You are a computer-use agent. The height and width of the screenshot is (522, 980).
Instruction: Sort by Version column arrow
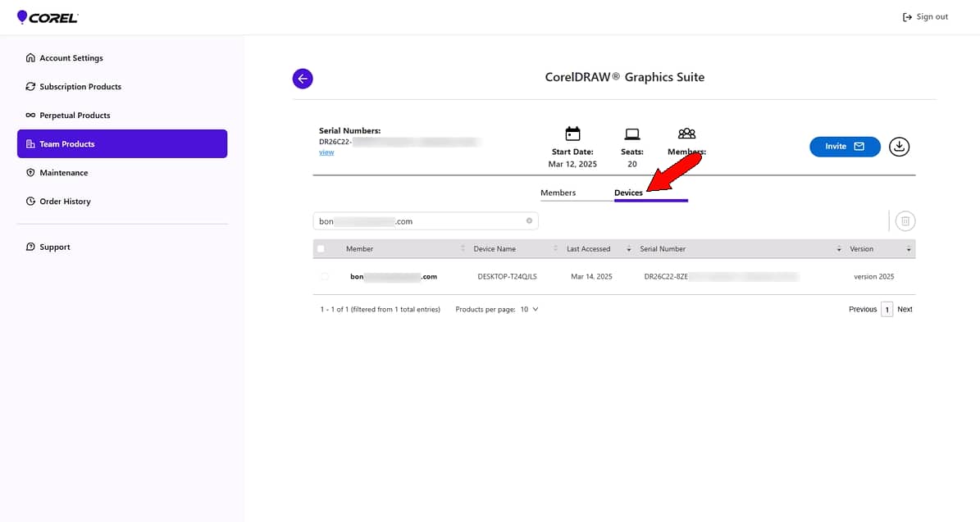(909, 249)
